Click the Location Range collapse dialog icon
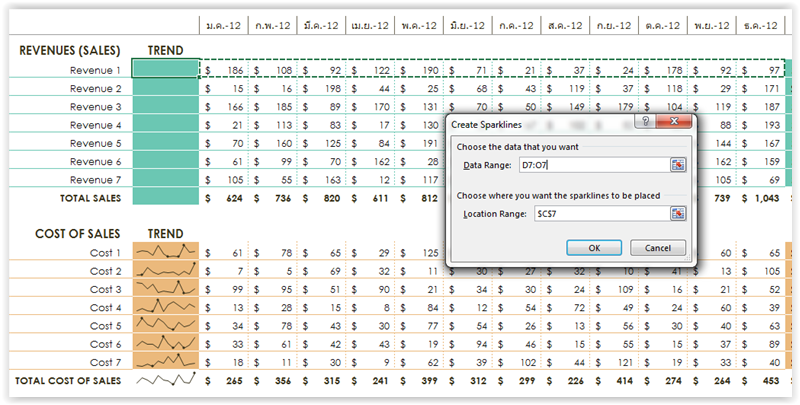Image resolution: width=800 pixels, height=405 pixels. click(x=678, y=214)
